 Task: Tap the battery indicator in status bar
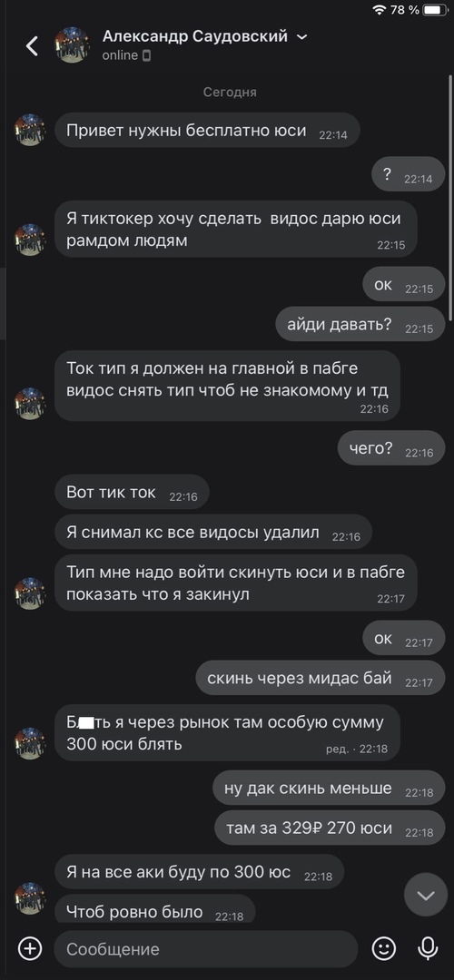point(435,9)
